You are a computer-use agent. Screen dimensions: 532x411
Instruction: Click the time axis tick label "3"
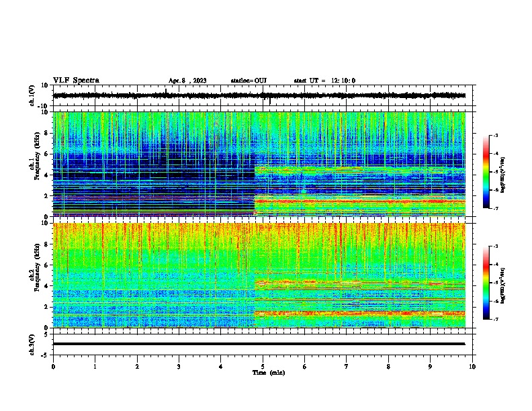(179, 367)
